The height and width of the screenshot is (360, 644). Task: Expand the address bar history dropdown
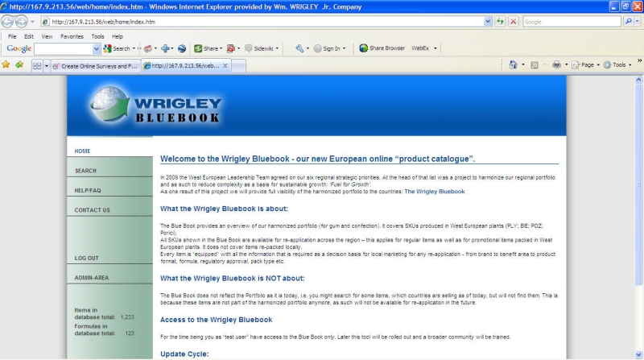(487, 22)
